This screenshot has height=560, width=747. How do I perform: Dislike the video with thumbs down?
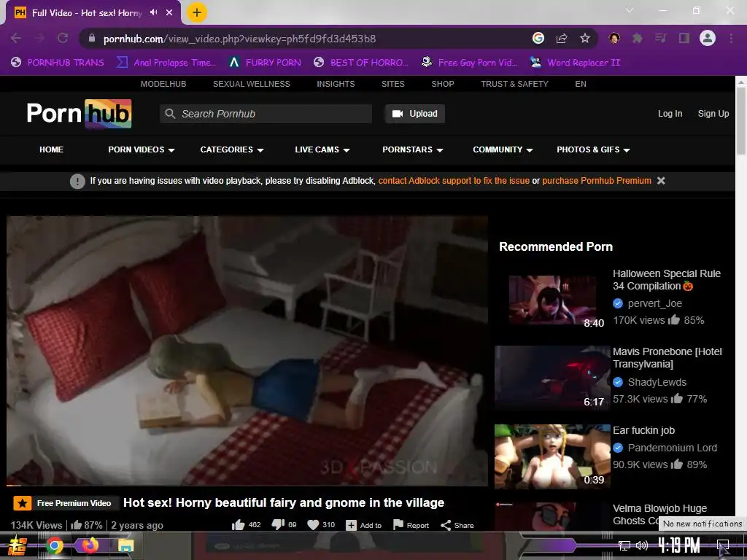coord(278,525)
